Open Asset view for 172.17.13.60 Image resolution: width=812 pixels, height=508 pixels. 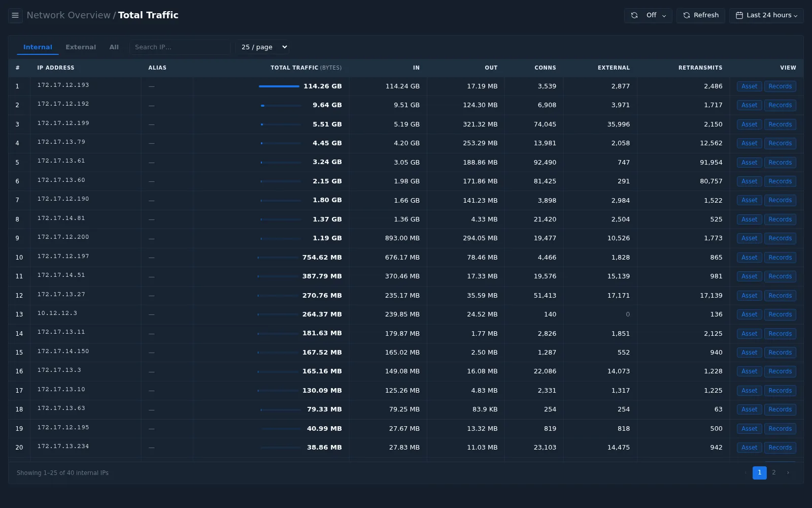click(749, 181)
